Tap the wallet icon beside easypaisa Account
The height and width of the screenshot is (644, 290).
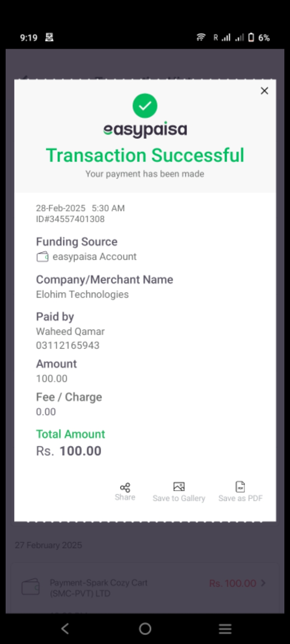pos(43,257)
